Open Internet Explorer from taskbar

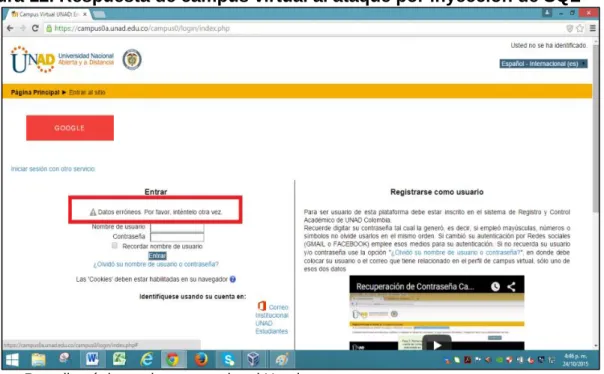[x=146, y=360]
